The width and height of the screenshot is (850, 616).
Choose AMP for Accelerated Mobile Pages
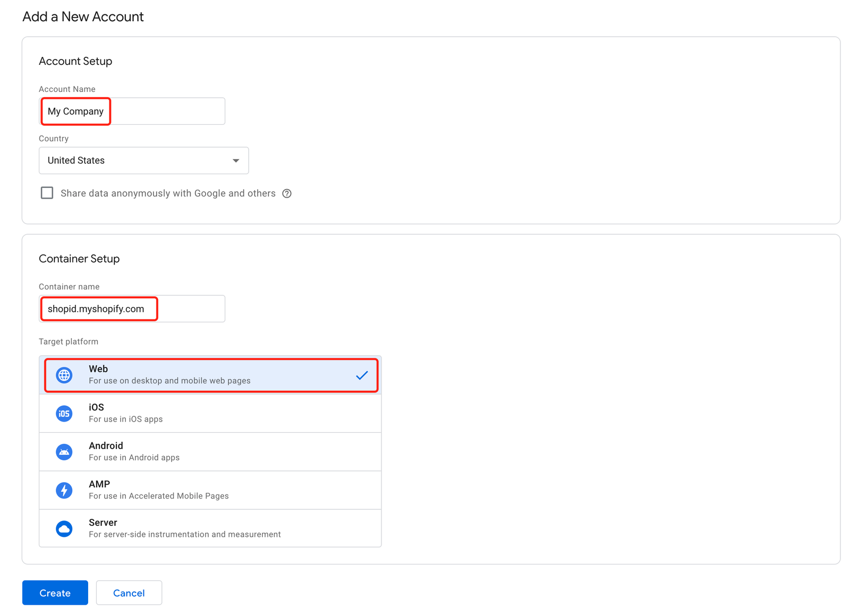158,496
